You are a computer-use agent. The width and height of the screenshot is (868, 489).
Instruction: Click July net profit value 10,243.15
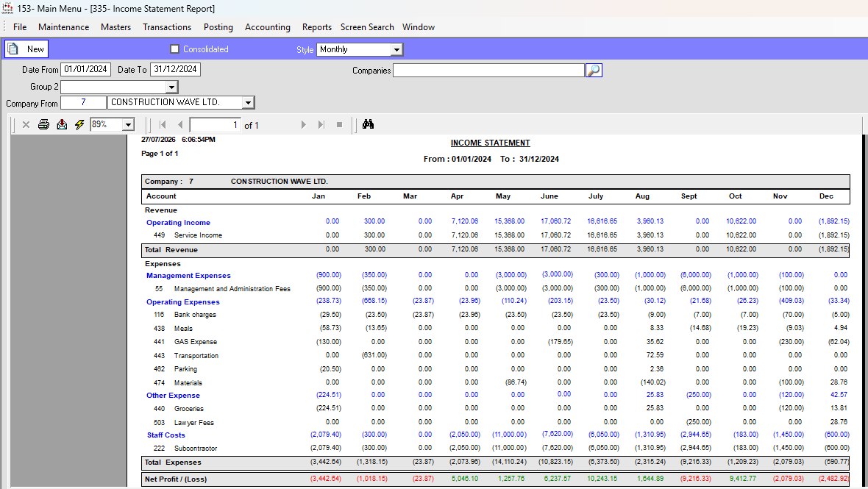pyautogui.click(x=602, y=479)
